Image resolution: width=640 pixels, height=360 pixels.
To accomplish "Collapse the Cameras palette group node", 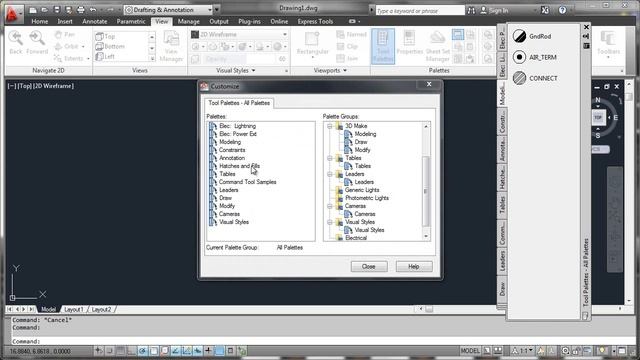I will 329,206.
